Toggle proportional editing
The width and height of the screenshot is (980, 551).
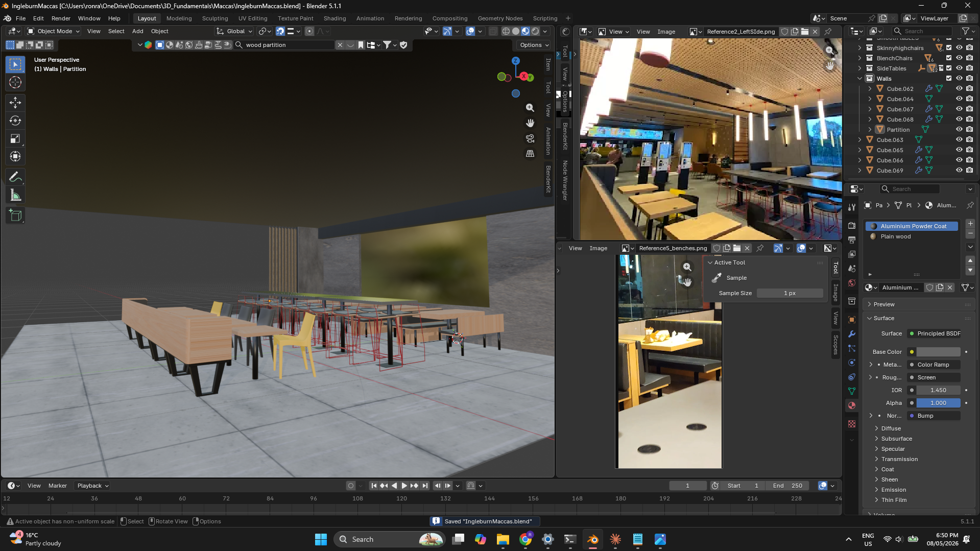pyautogui.click(x=309, y=31)
